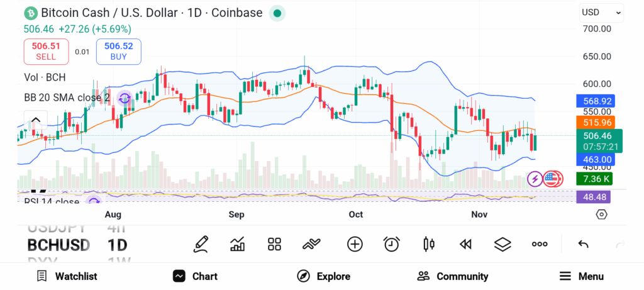Change chart type with the candlestick icon
The width and height of the screenshot is (644, 290).
tap(429, 244)
